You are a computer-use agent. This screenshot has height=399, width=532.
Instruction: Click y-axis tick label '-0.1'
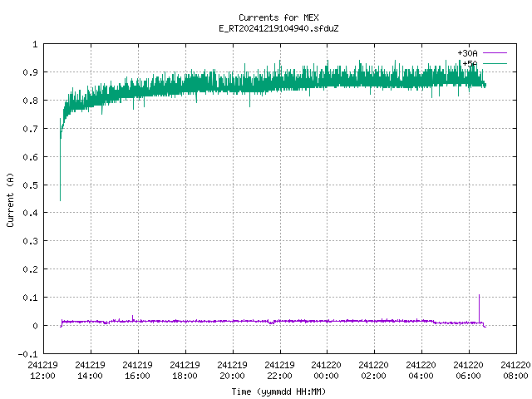click(27, 354)
